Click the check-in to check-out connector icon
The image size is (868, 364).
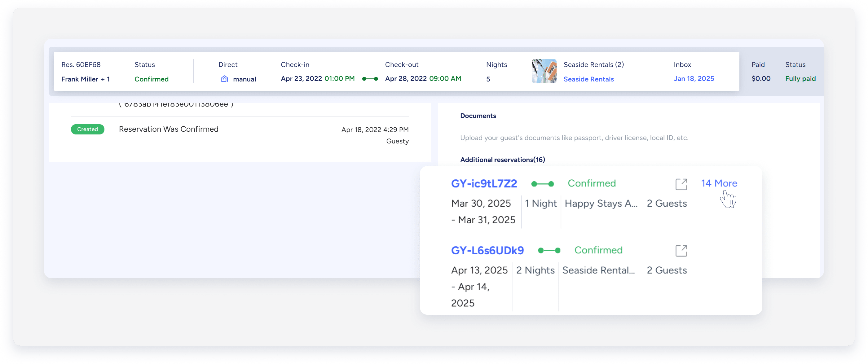coord(370,79)
